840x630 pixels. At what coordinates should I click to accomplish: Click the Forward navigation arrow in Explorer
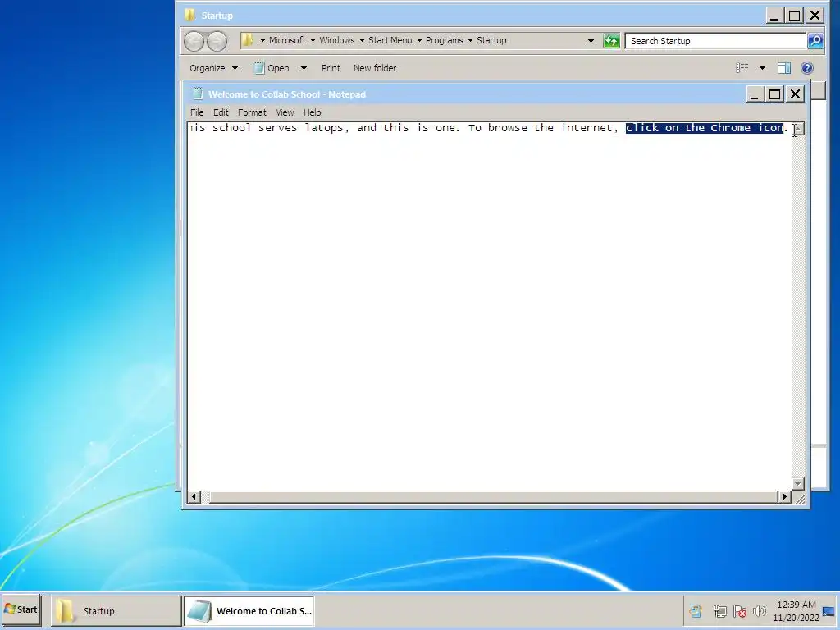217,41
